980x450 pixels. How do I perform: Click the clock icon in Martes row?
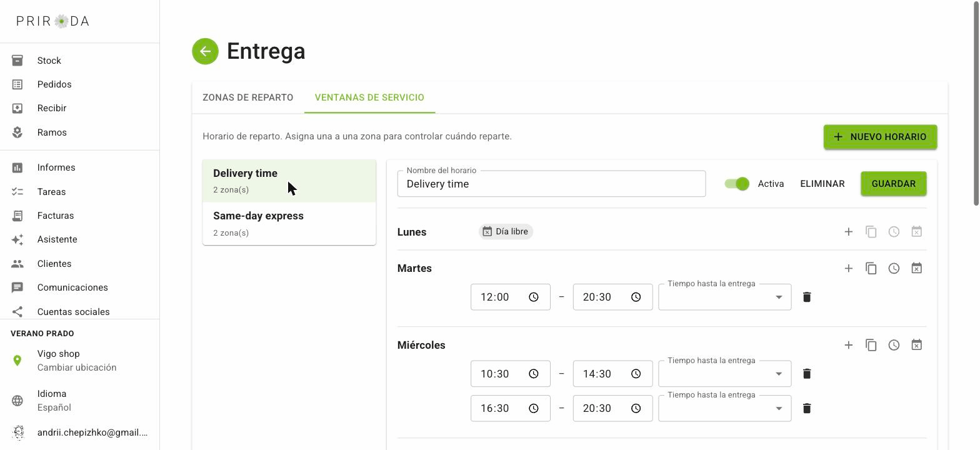pyautogui.click(x=894, y=268)
